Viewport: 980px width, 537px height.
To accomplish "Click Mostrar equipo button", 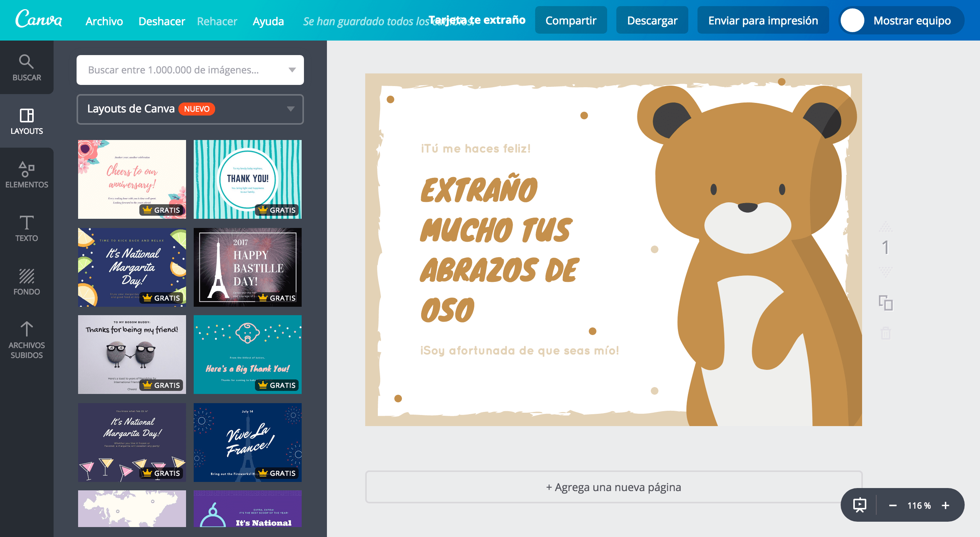I will click(x=902, y=20).
